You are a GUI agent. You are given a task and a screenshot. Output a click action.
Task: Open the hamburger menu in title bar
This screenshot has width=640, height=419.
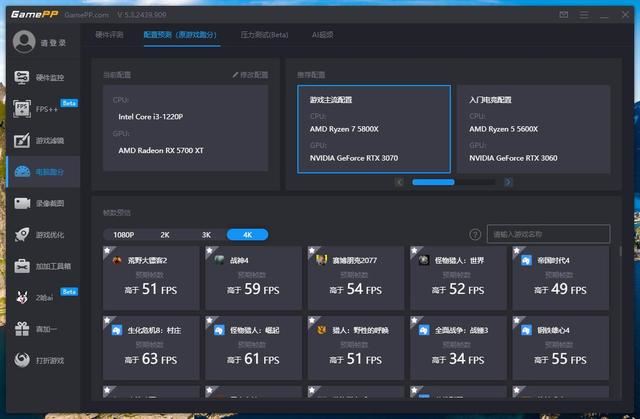[x=584, y=15]
